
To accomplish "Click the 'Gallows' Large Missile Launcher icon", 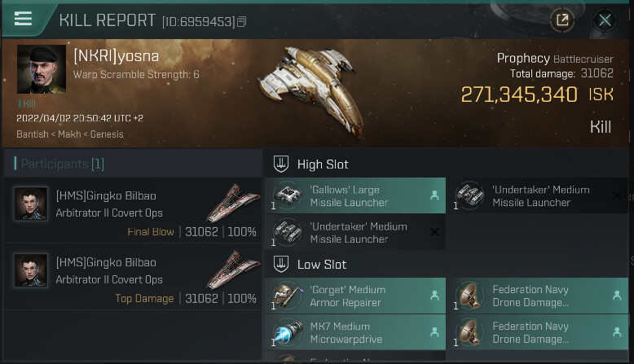I will tap(287, 195).
